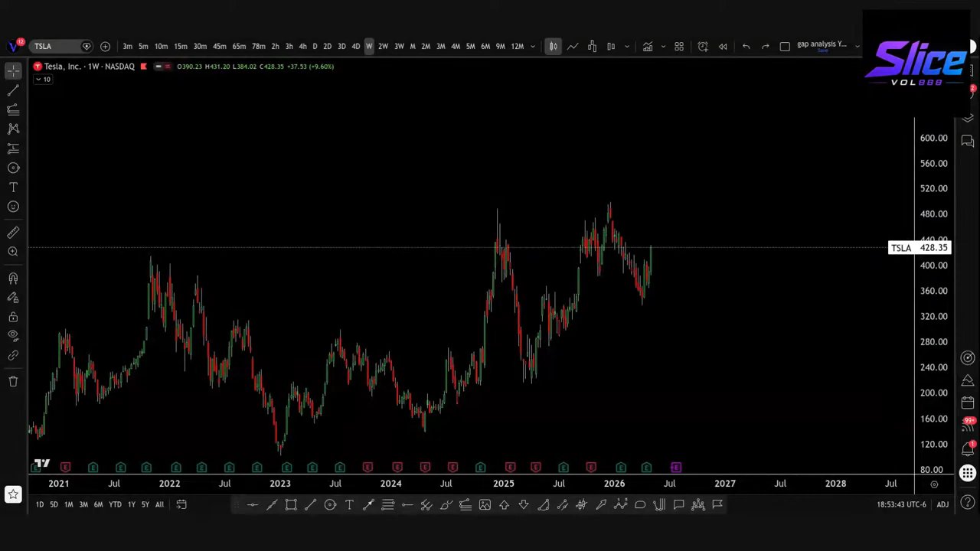The height and width of the screenshot is (551, 980).
Task: Click the TSLA 428.35 price label
Action: point(919,248)
